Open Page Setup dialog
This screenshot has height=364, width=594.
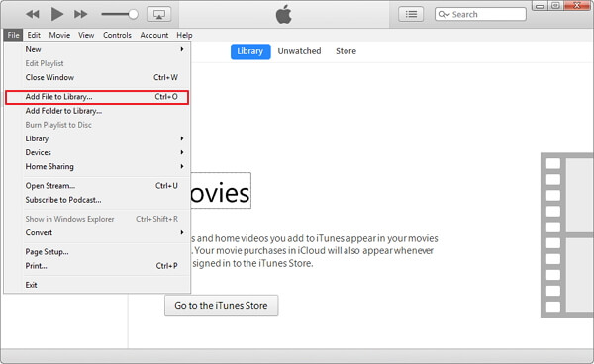pyautogui.click(x=97, y=252)
